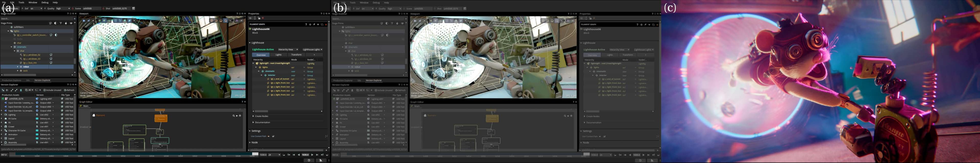The width and height of the screenshot is (980, 163).
Task: Click the Overview button in panel (a) Lighthouse section
Action: click(x=261, y=55)
